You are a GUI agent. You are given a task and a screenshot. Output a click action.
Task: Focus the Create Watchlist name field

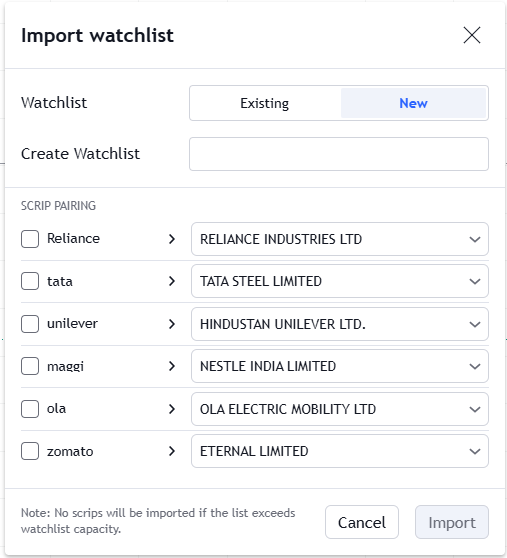click(339, 154)
